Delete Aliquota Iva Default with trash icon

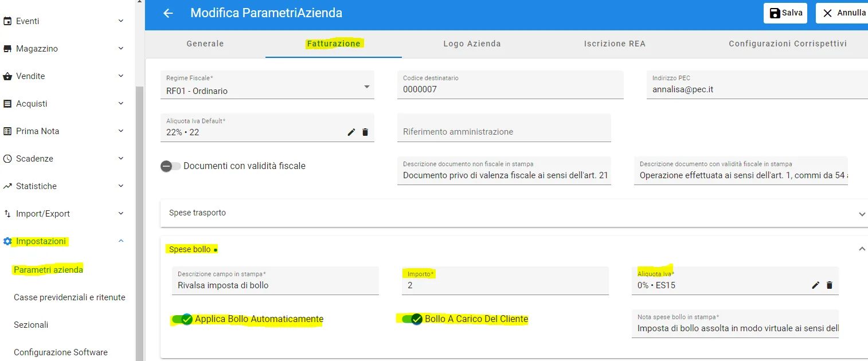[365, 132]
